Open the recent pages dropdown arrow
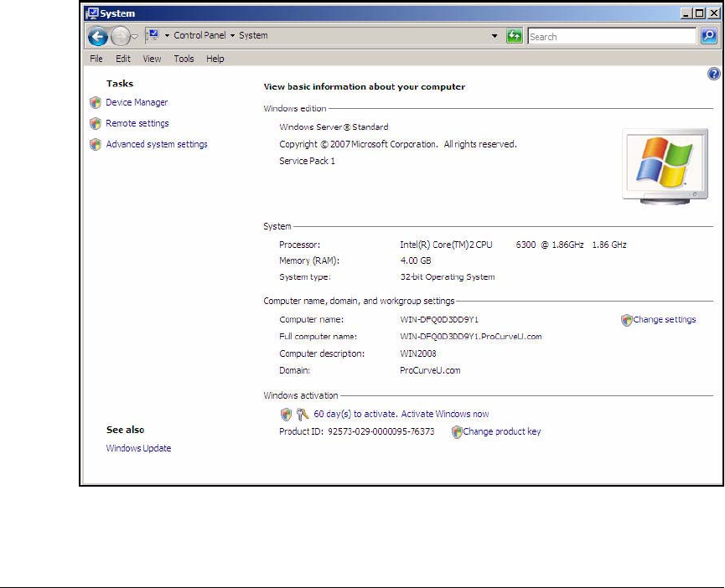This screenshot has height=588, width=725. [x=135, y=36]
